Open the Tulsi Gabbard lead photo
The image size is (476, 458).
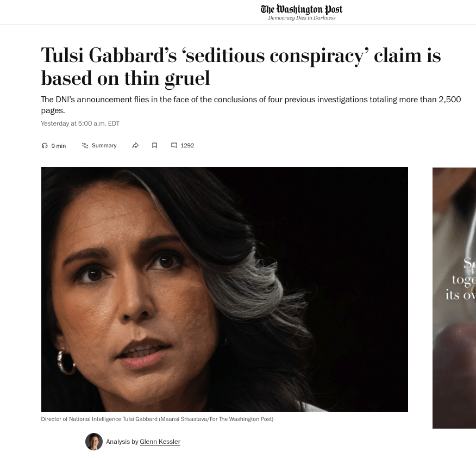coord(224,289)
